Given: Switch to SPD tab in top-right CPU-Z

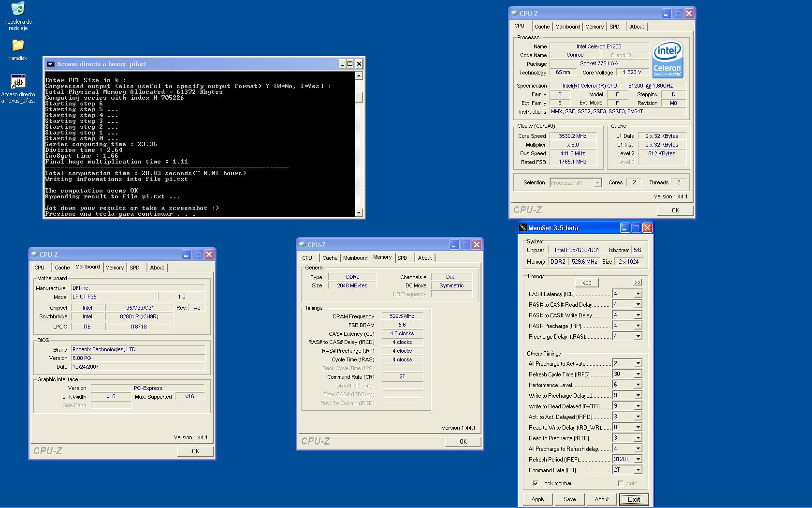Looking at the screenshot, I should click(614, 27).
